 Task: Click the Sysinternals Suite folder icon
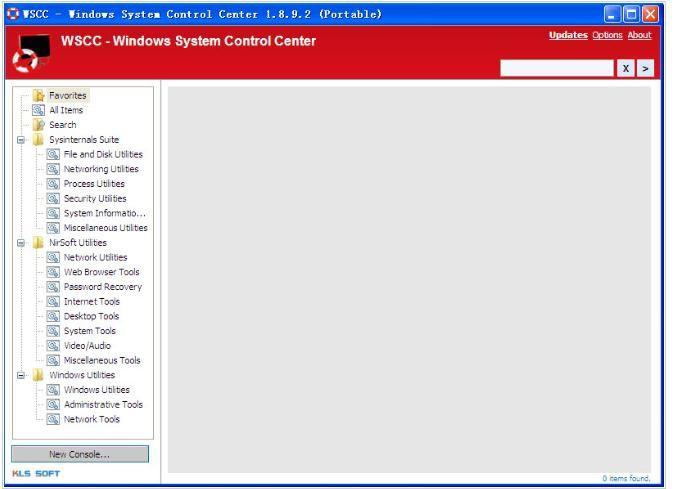tap(39, 140)
